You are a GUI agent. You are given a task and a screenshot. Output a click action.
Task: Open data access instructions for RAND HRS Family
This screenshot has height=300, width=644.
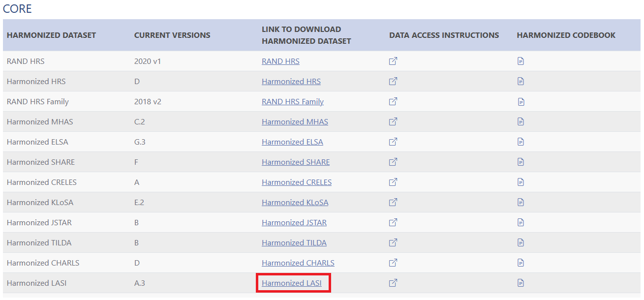click(393, 101)
